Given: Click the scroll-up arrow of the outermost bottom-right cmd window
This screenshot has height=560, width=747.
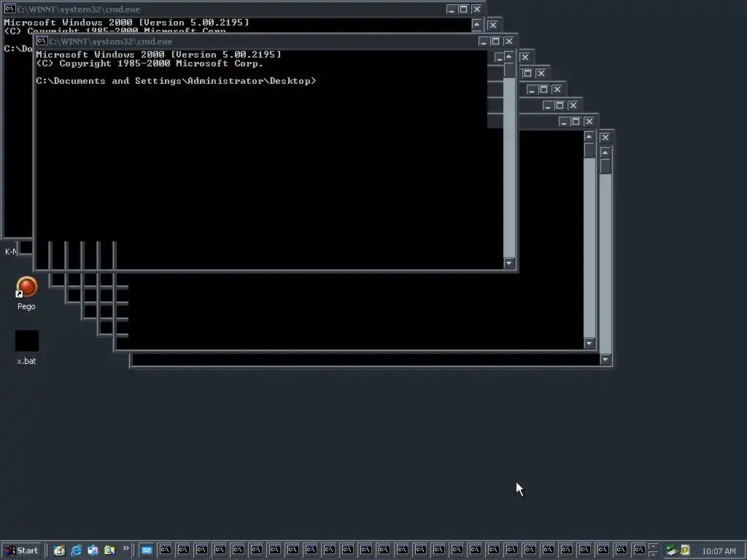Looking at the screenshot, I should point(605,152).
